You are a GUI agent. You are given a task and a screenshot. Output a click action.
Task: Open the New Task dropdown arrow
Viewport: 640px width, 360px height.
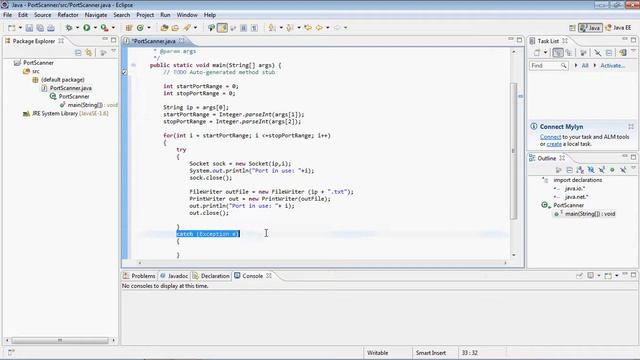[x=546, y=53]
